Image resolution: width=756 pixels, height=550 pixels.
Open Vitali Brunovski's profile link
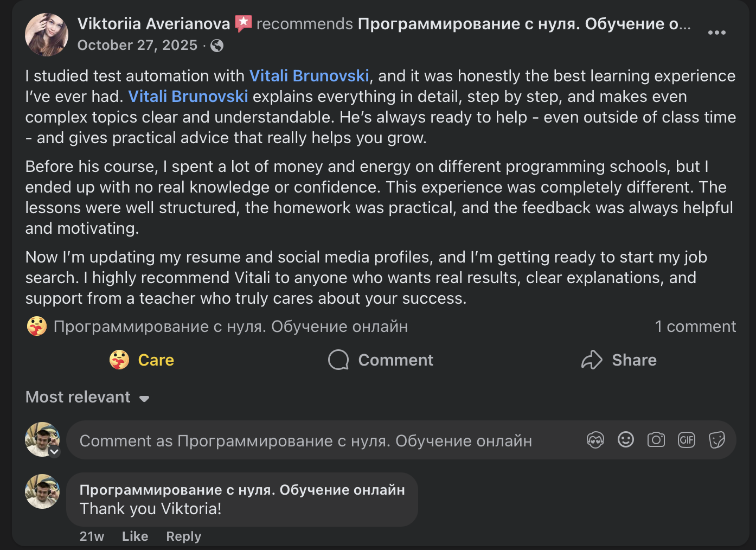pyautogui.click(x=309, y=76)
